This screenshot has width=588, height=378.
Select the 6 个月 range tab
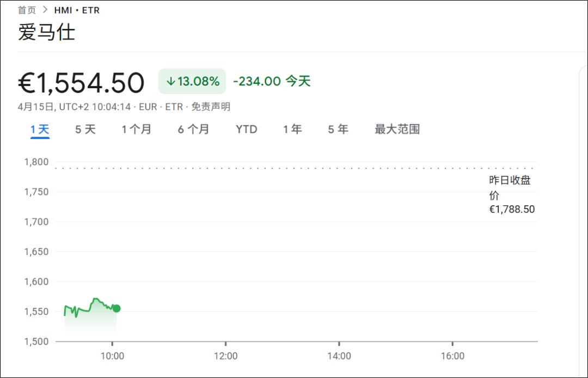(x=193, y=129)
